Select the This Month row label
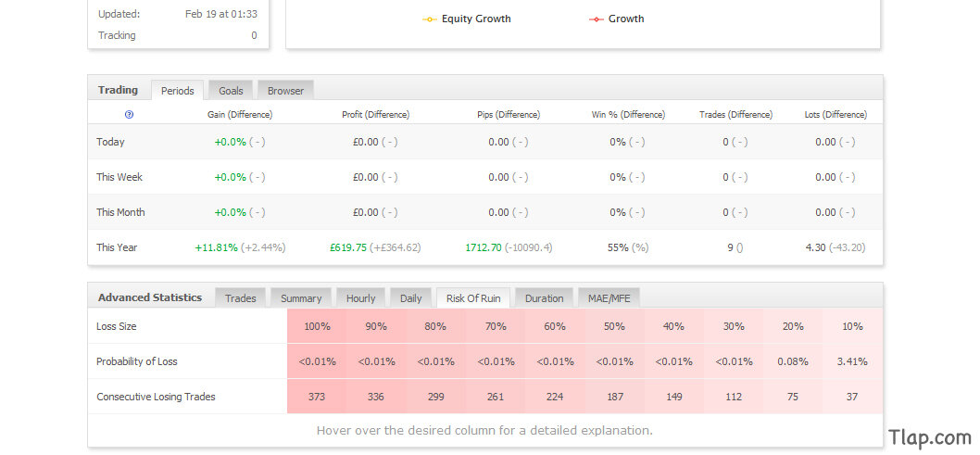The height and width of the screenshot is (455, 980). (x=120, y=212)
